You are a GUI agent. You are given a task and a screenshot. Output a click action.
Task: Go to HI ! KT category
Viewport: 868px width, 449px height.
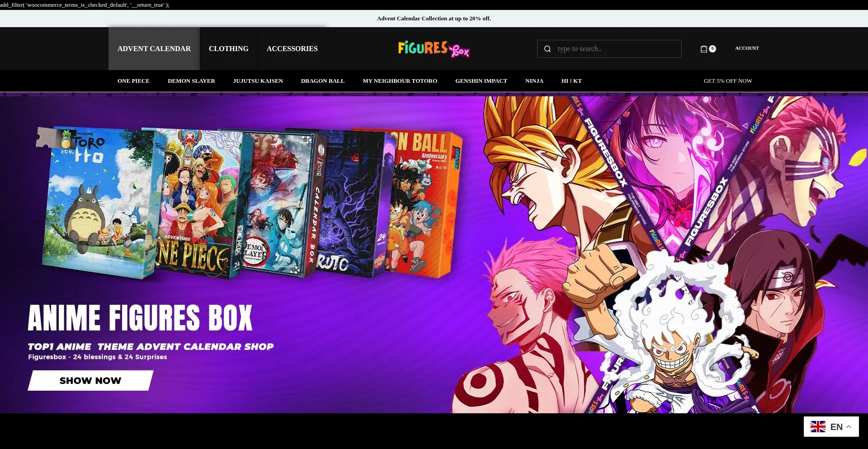571,81
